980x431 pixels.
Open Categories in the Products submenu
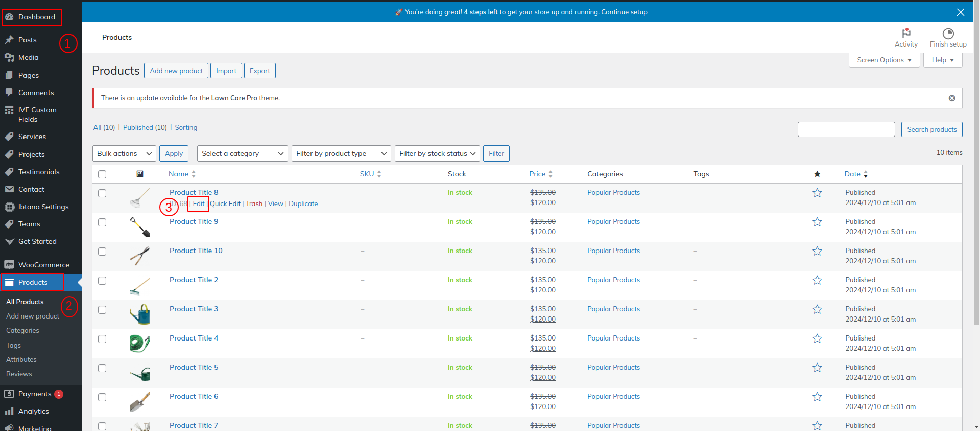tap(22, 331)
